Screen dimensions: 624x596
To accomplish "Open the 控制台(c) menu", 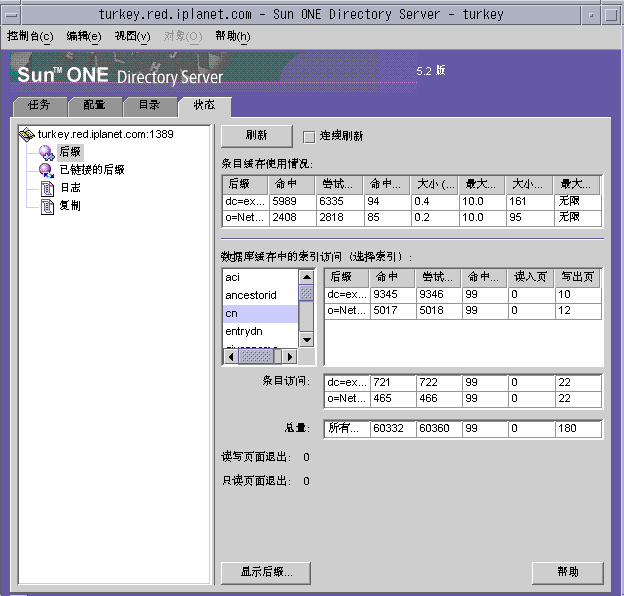I will click(30, 37).
